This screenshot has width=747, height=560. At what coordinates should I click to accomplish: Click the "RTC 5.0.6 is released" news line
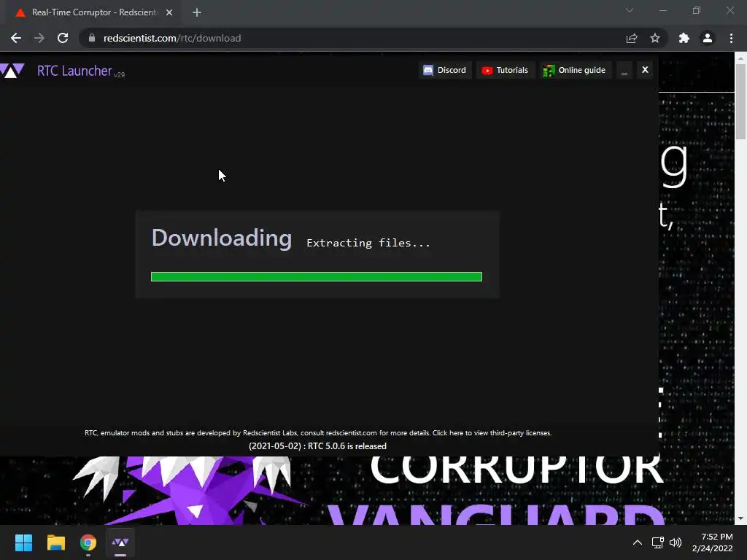[x=317, y=446]
